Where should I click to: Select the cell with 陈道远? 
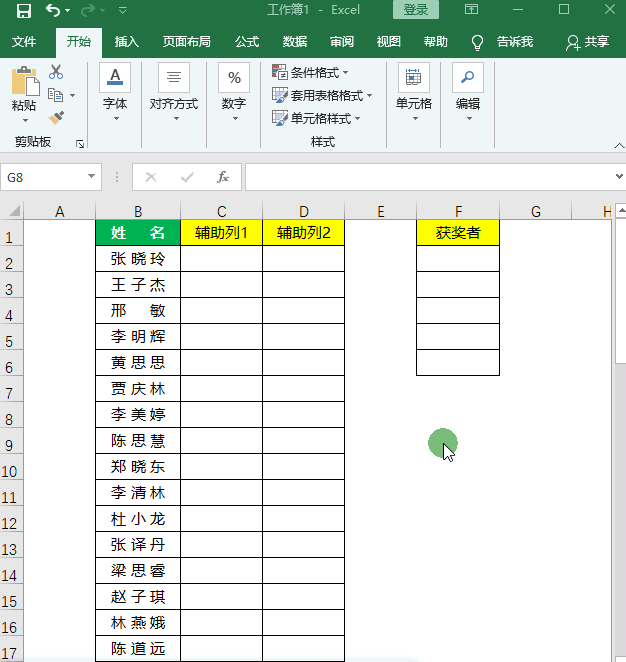(x=138, y=649)
